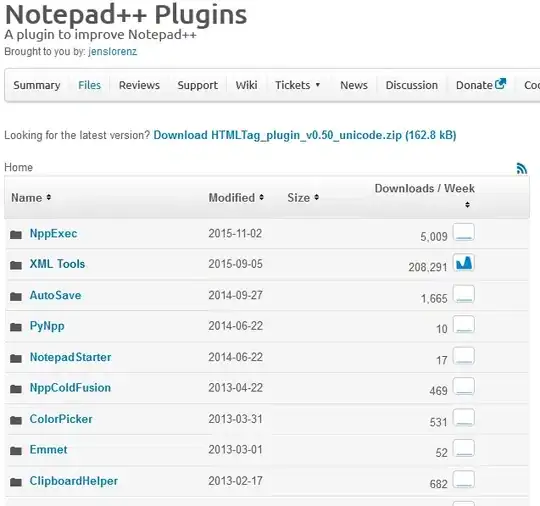This screenshot has height=506, width=540.
Task: Click the RSS feed icon
Action: tap(522, 168)
